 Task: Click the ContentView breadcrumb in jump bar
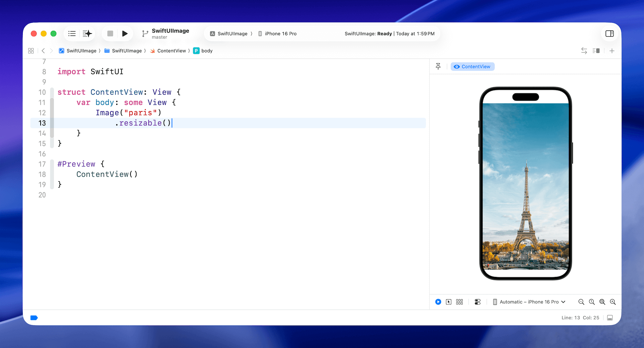(x=171, y=51)
